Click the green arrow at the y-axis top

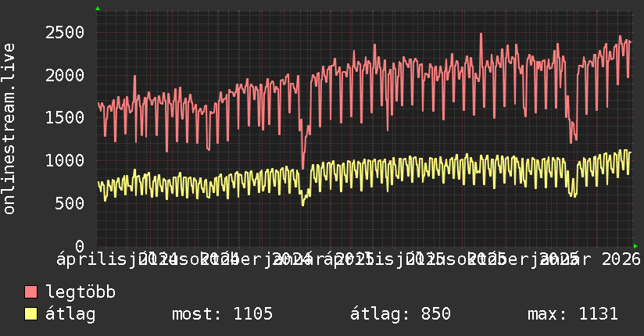coord(98,9)
